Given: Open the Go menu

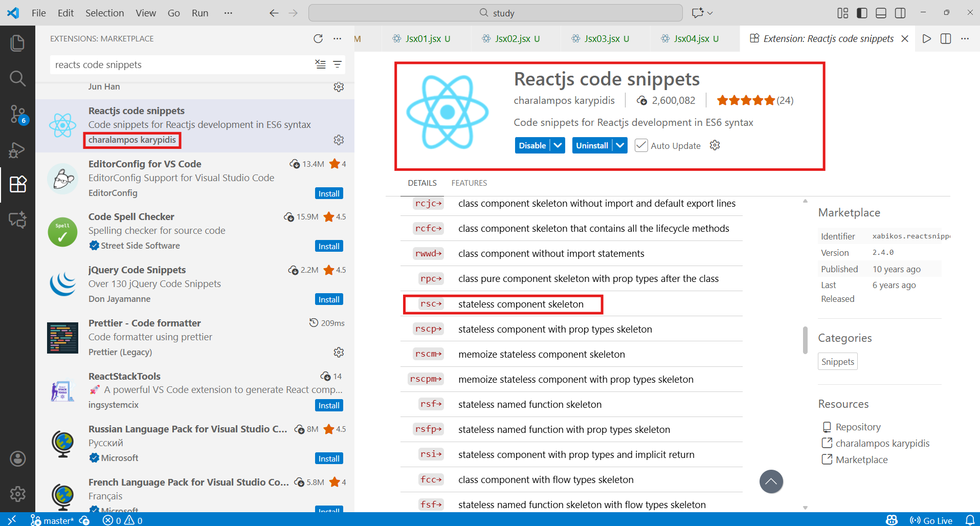Looking at the screenshot, I should [x=174, y=13].
